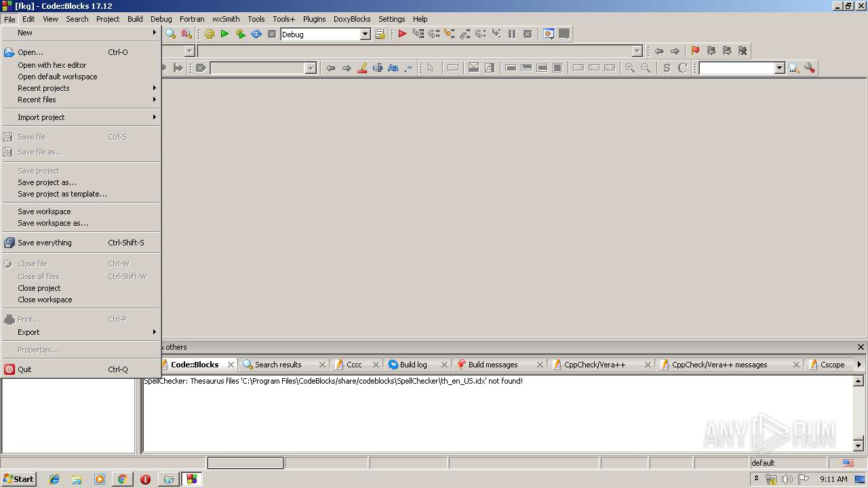The width and height of the screenshot is (868, 488).
Task: Expand the Export submenu
Action: [x=81, y=332]
